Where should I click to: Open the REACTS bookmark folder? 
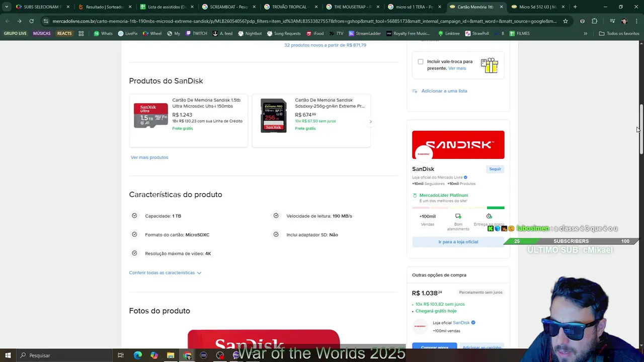click(64, 33)
